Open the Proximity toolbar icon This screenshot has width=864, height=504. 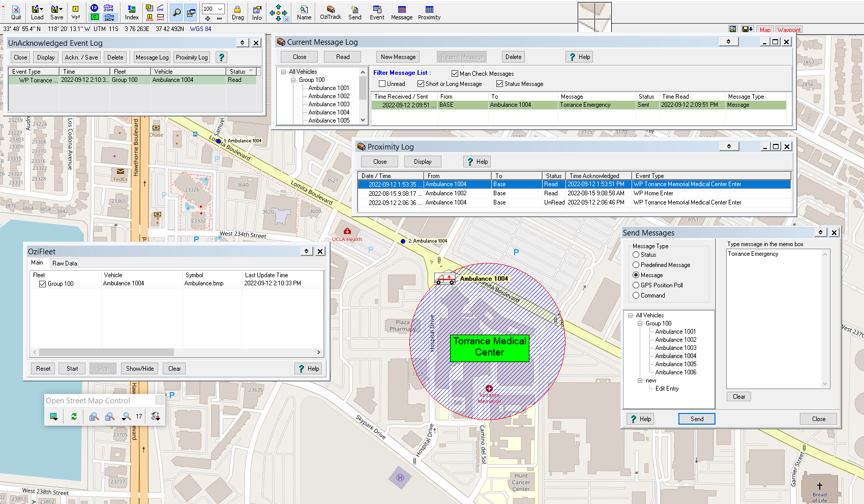tap(429, 12)
